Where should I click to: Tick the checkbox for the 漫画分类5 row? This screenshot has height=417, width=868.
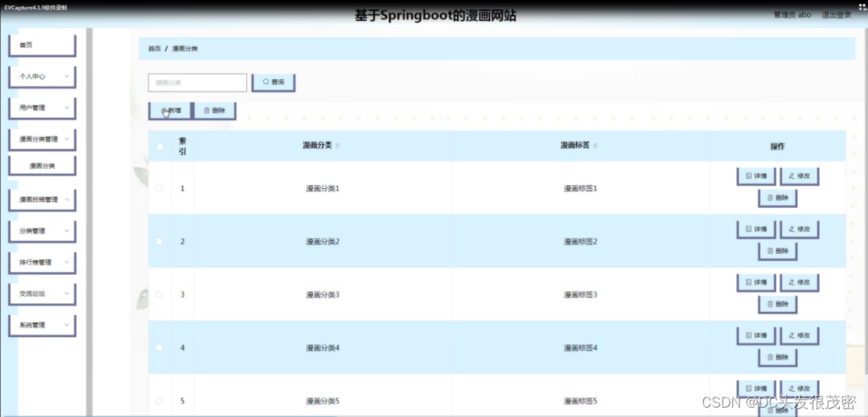tap(159, 401)
